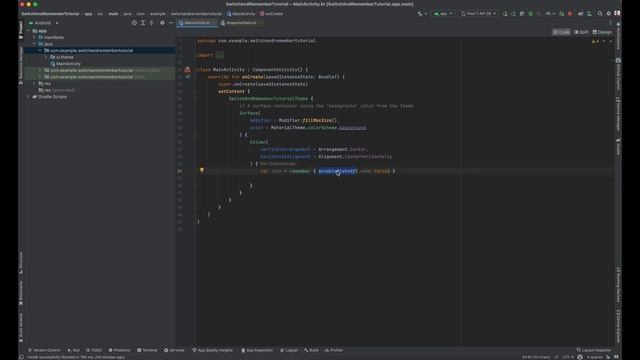Screen dimensions: 640x360
Task: Click the intention lightbulb in gutter
Action: pyautogui.click(x=202, y=170)
